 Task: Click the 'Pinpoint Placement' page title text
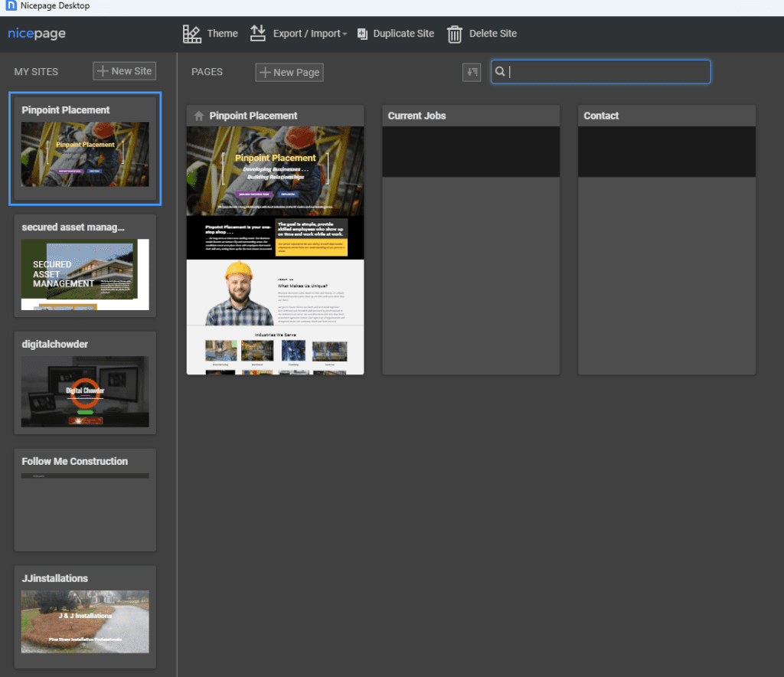(253, 116)
